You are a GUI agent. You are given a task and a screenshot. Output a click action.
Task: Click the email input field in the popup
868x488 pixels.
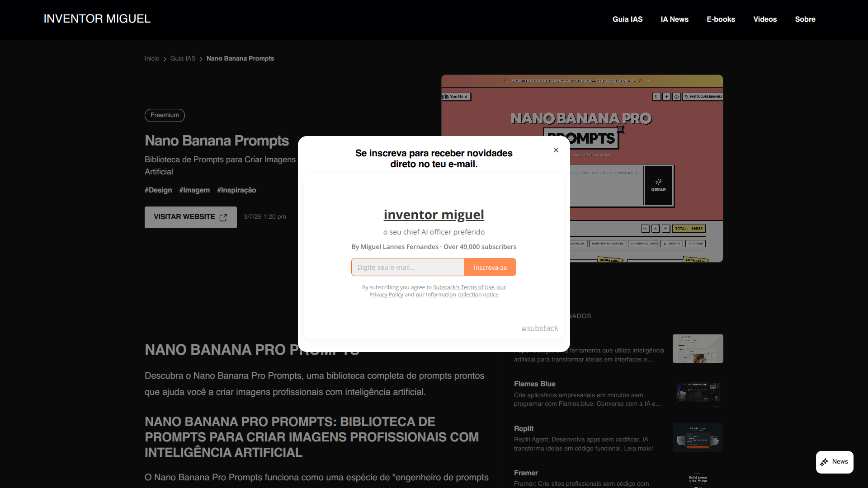click(408, 267)
